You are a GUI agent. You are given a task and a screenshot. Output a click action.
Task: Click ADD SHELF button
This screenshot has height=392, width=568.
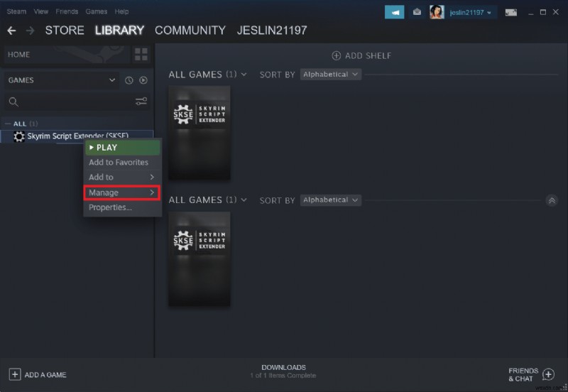click(361, 56)
